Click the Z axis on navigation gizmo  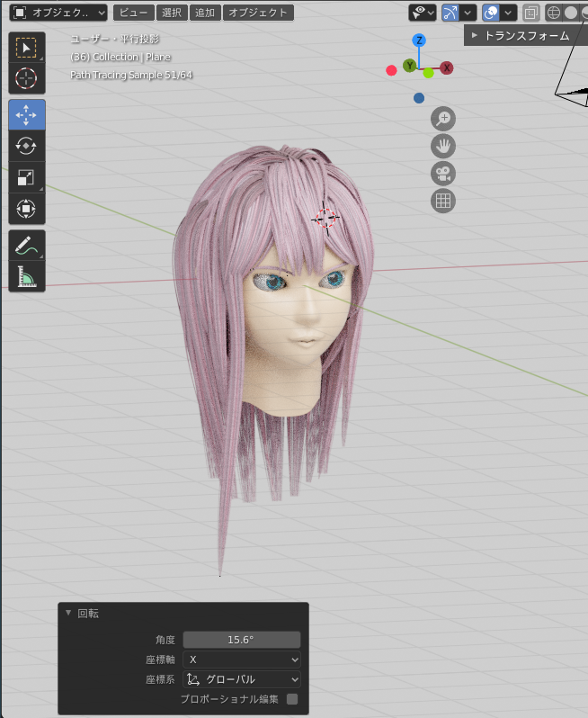[419, 40]
